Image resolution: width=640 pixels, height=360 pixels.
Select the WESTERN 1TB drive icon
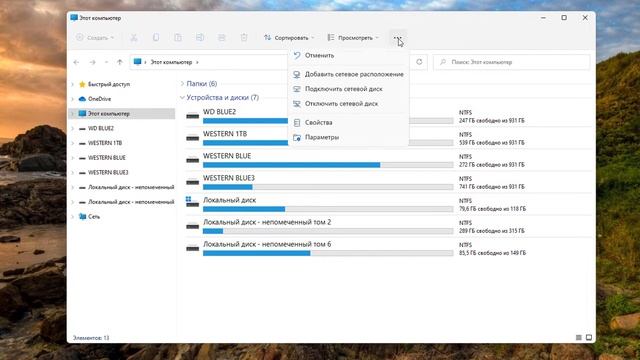click(x=193, y=138)
